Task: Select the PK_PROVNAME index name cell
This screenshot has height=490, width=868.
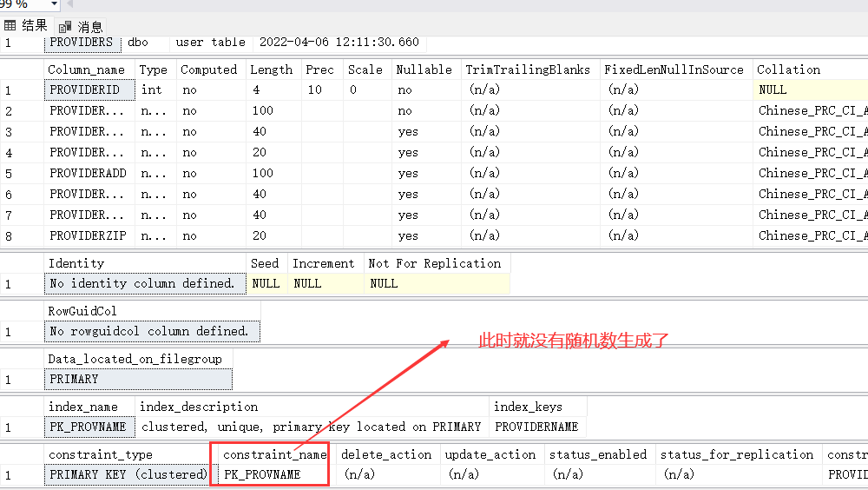Action: pyautogui.click(x=89, y=427)
